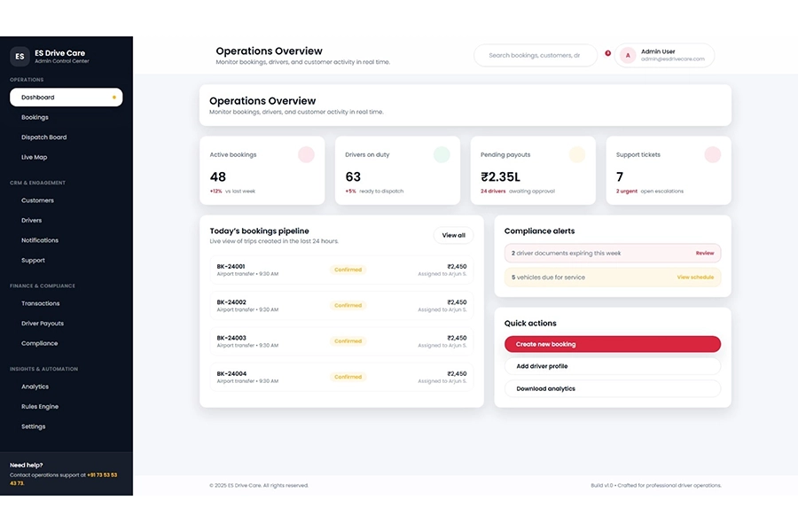Screen dimensions: 798x532
Task: Click the ES Drive Care logo icon
Action: 20,56
